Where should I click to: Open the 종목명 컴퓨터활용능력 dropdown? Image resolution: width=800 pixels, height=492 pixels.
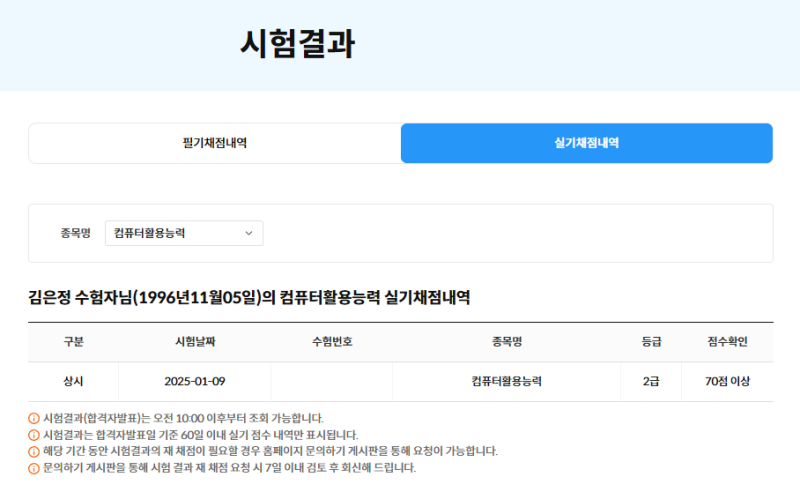pos(184,233)
